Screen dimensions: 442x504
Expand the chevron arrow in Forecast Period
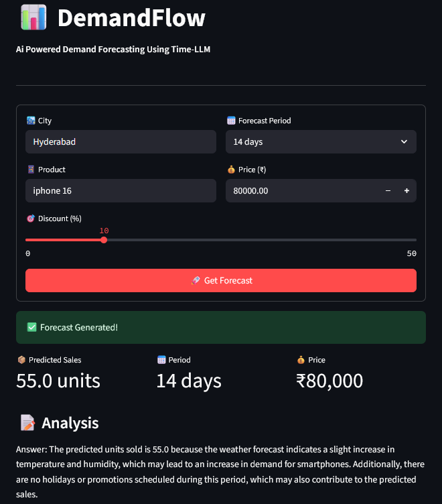coord(404,142)
